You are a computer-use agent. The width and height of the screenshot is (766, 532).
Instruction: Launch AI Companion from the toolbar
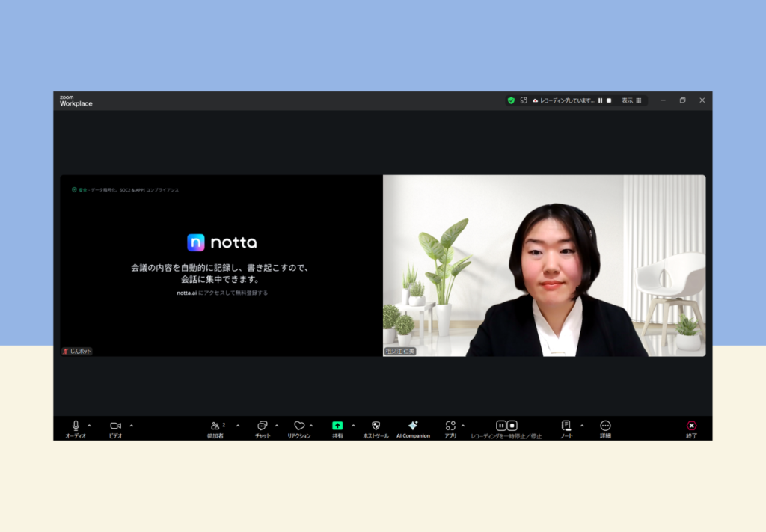tap(413, 426)
